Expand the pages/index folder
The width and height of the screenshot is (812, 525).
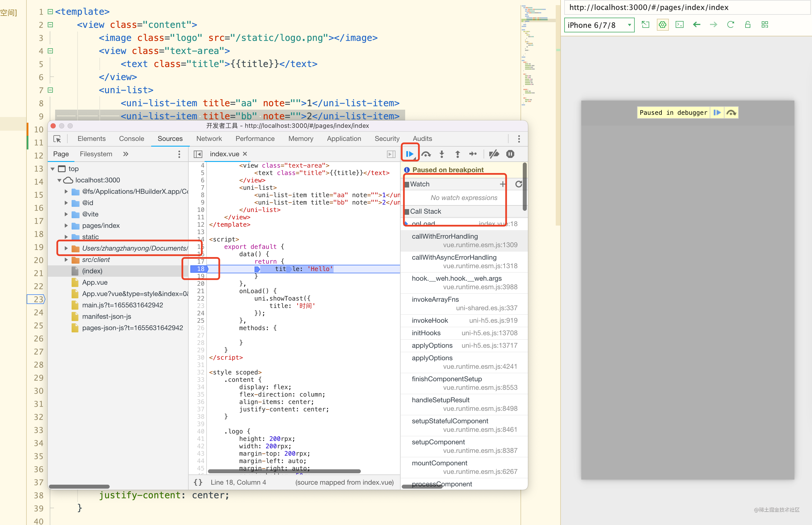(66, 226)
